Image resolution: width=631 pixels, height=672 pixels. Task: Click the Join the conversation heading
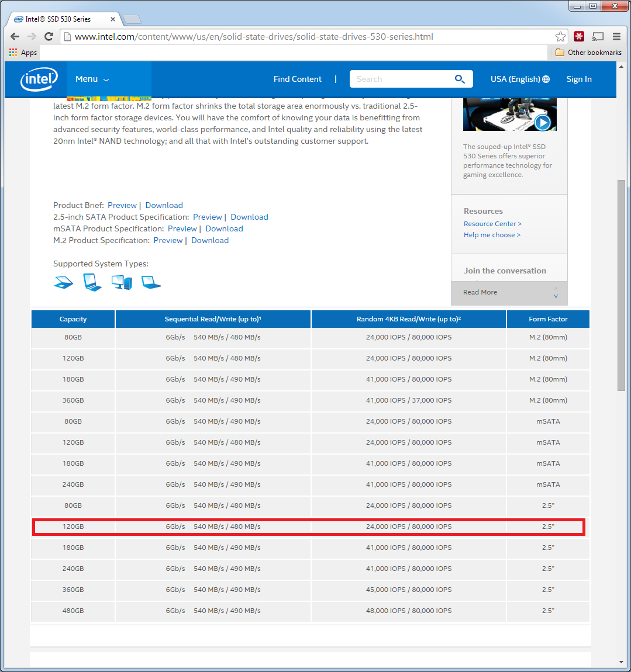coord(505,271)
